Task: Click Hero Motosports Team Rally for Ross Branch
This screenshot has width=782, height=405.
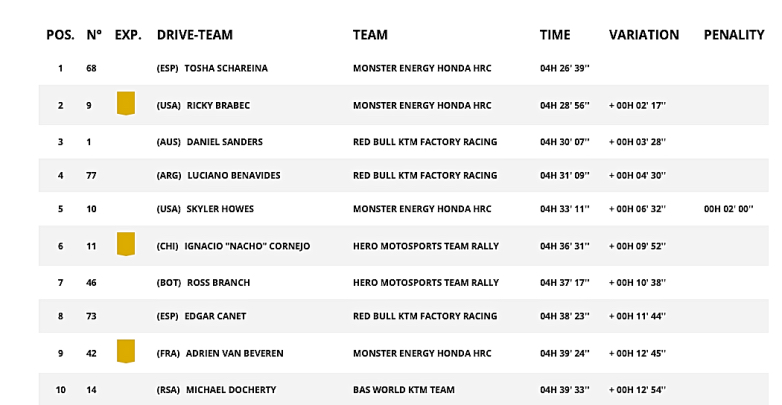Action: 425,283
